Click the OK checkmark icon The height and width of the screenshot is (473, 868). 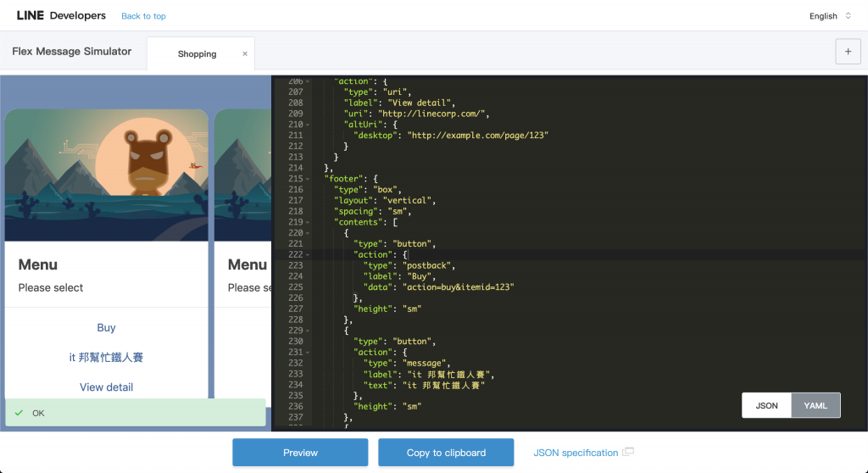[19, 413]
